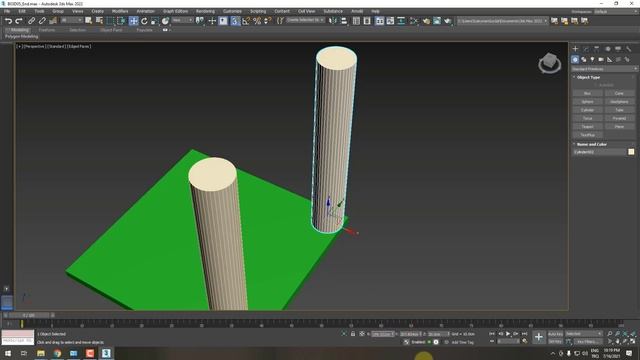Open the Standard Primitives dropdown
This screenshot has height=360, width=640.
coord(604,69)
